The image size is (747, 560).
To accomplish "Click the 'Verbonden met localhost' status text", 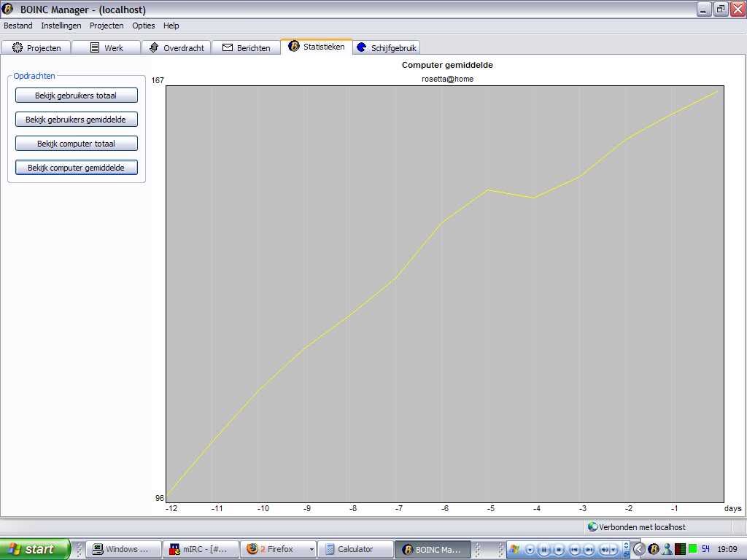I will 642,527.
